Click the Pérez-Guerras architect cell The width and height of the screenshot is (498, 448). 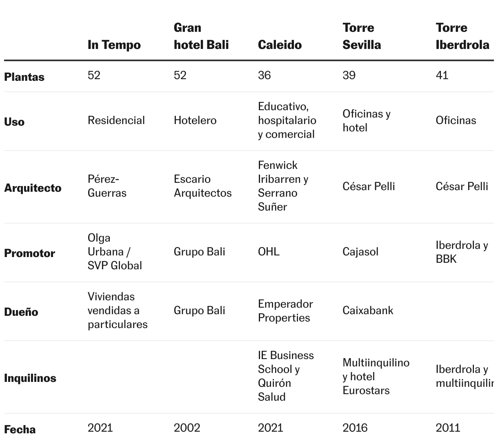click(107, 186)
